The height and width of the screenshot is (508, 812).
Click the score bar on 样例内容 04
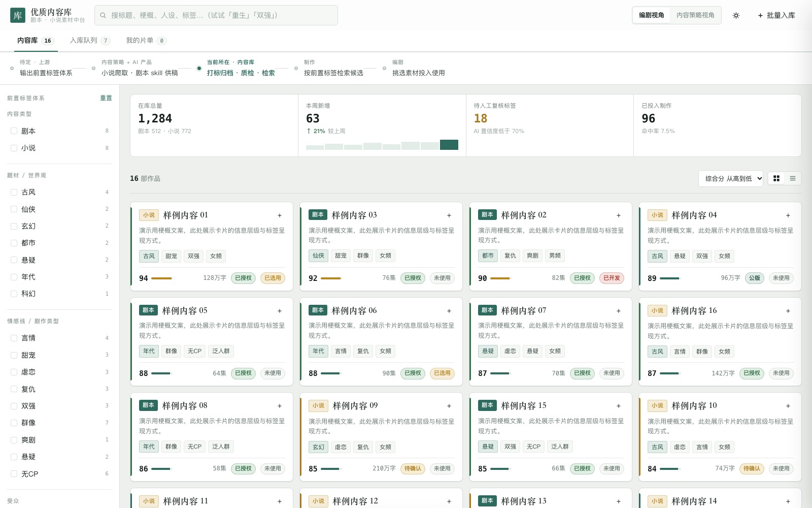tap(670, 278)
